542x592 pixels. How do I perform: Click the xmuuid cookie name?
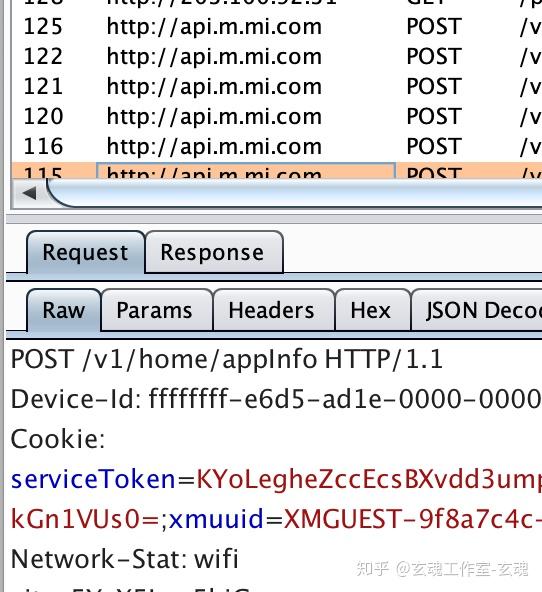tap(216, 519)
